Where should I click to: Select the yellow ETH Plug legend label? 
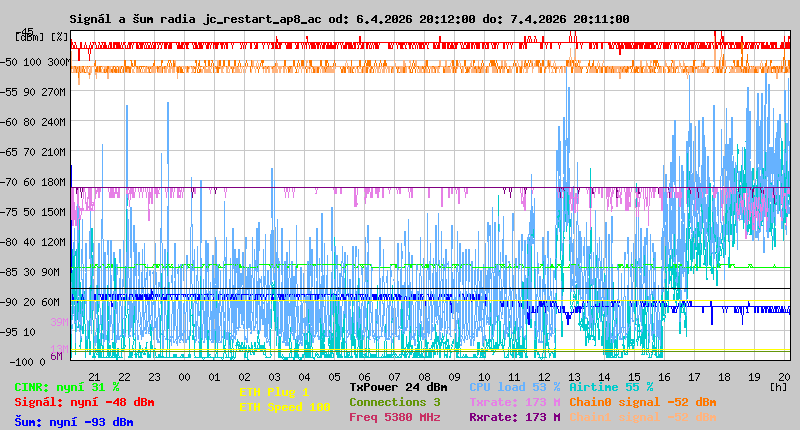click(x=274, y=392)
